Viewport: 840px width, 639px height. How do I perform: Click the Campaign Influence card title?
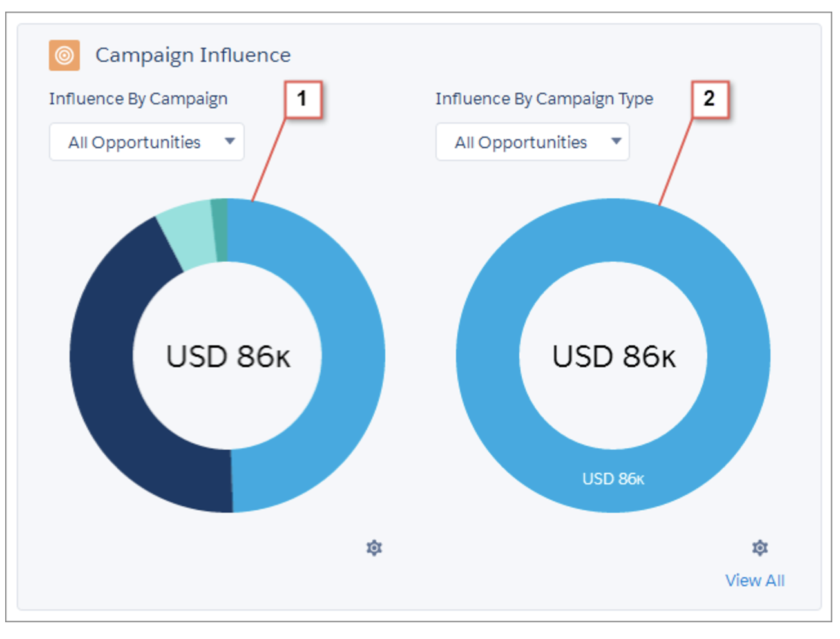click(x=193, y=55)
